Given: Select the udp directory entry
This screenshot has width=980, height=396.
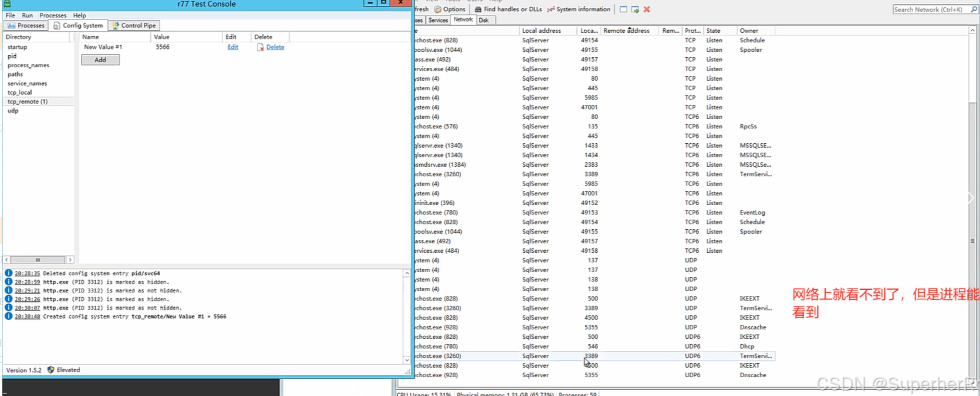Looking at the screenshot, I should [13, 111].
